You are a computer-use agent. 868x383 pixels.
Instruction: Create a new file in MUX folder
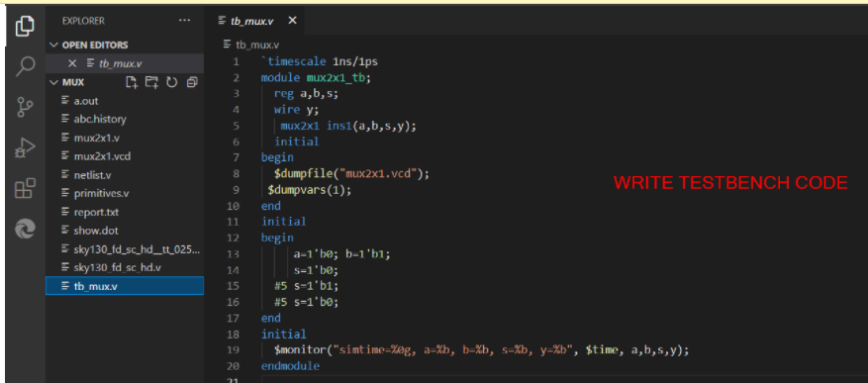pos(132,82)
